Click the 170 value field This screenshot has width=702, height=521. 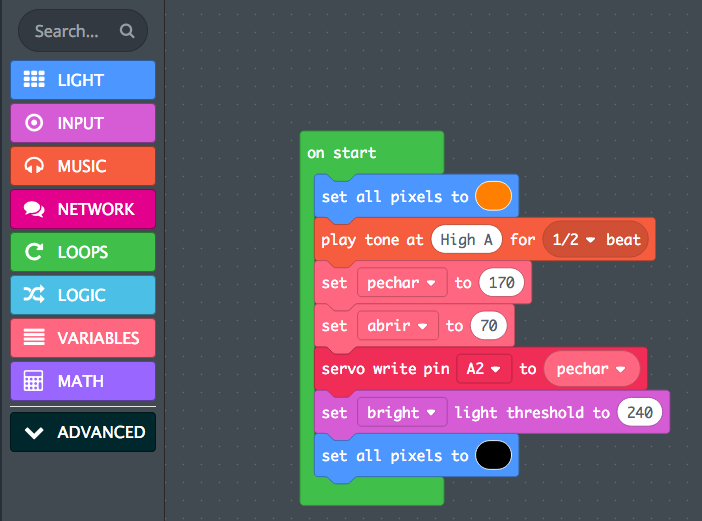point(501,283)
